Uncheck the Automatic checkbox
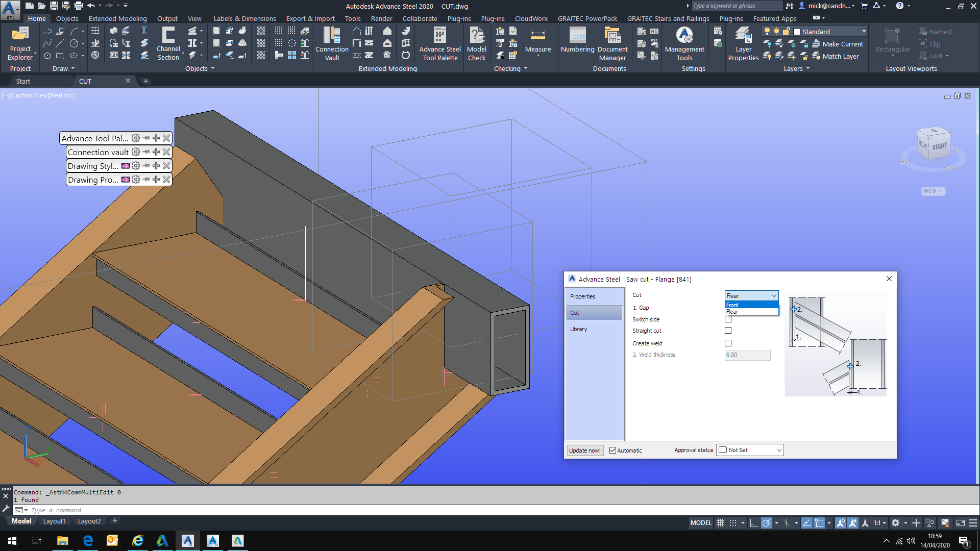The height and width of the screenshot is (551, 980). 613,450
